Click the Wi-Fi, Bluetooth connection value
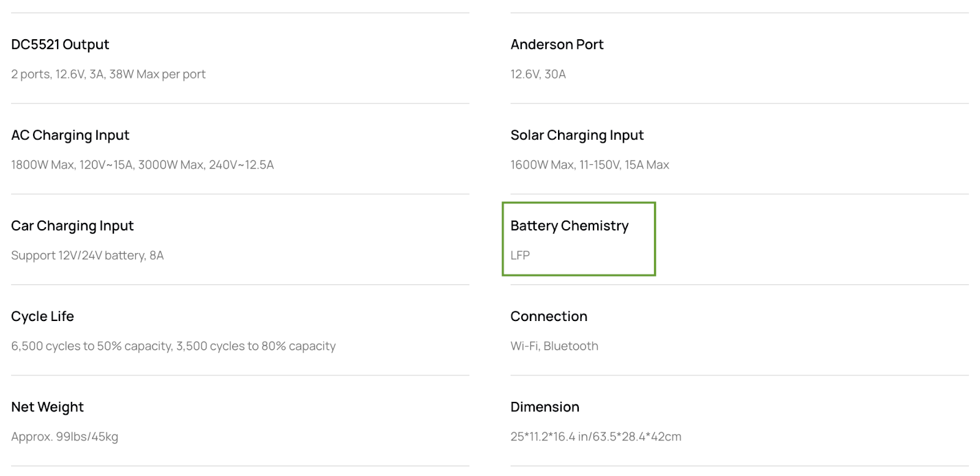The width and height of the screenshot is (980, 476). (x=554, y=346)
